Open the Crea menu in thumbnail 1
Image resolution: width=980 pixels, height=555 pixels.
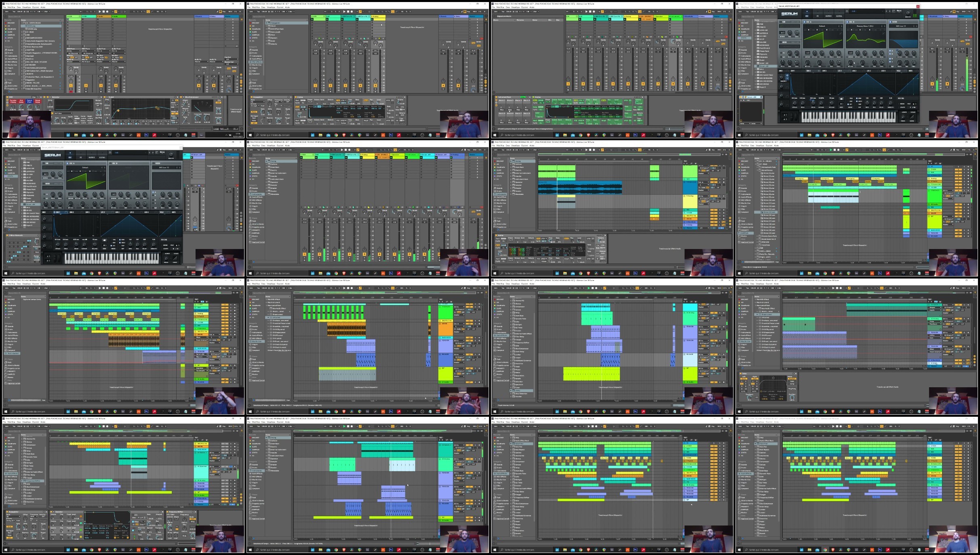(x=19, y=7)
